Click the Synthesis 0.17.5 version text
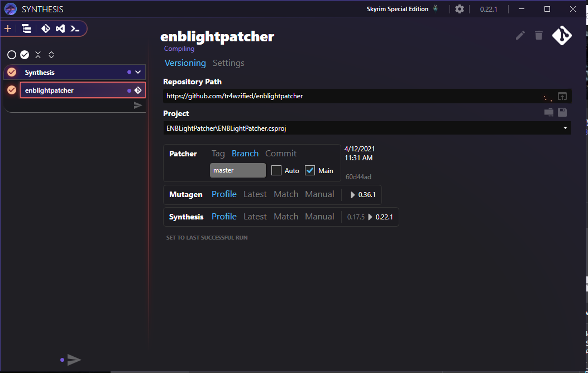Screen dimensions: 588x373 click(356, 217)
